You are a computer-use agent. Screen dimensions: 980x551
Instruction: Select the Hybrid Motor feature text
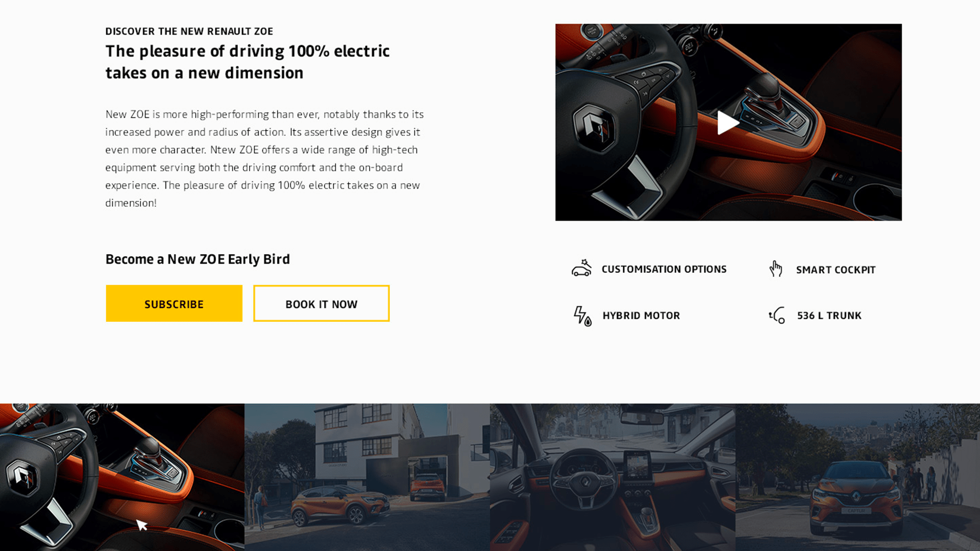641,316
